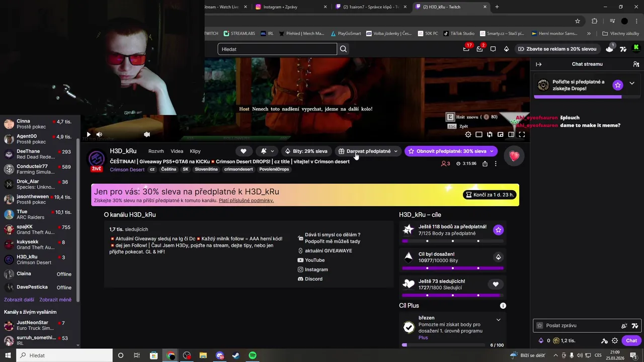Click the purple Chat send button
Viewport: 644px width, 362px height.
(631, 340)
